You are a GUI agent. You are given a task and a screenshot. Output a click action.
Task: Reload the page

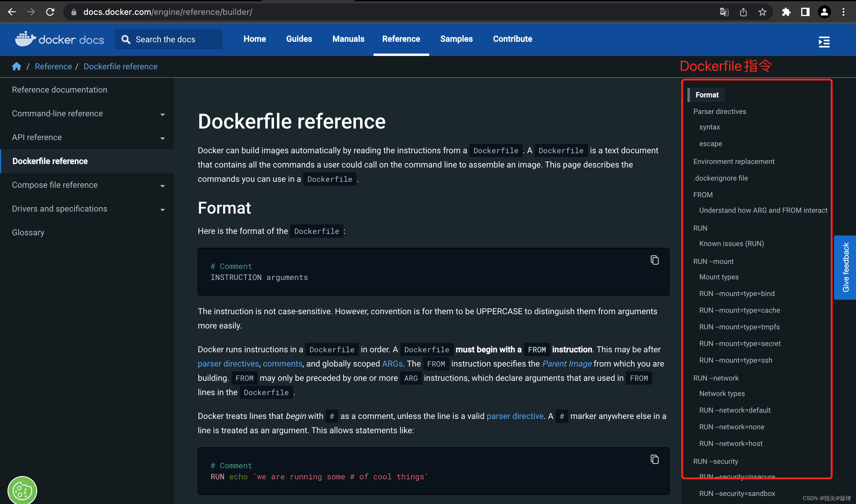(x=50, y=12)
